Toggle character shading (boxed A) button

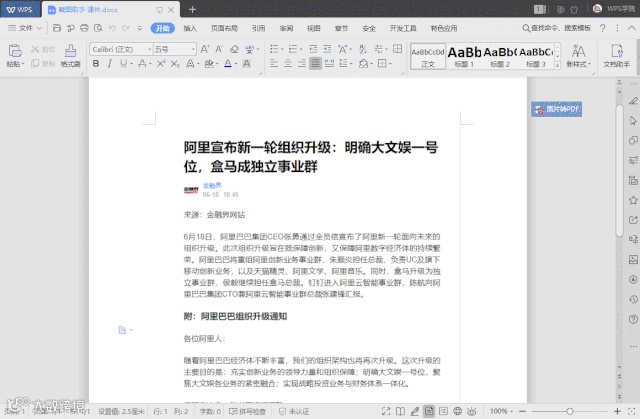[247, 63]
